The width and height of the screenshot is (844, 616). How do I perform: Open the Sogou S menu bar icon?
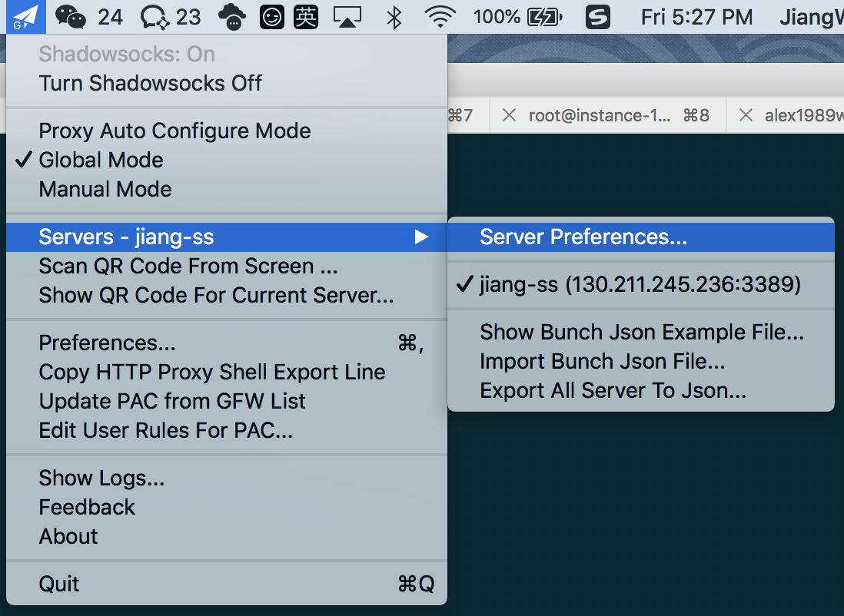598,17
